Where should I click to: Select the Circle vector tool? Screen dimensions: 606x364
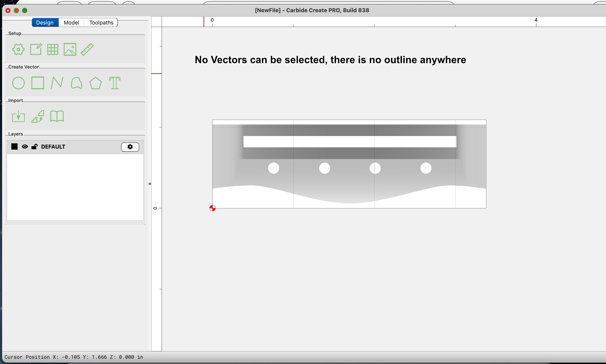(x=18, y=83)
